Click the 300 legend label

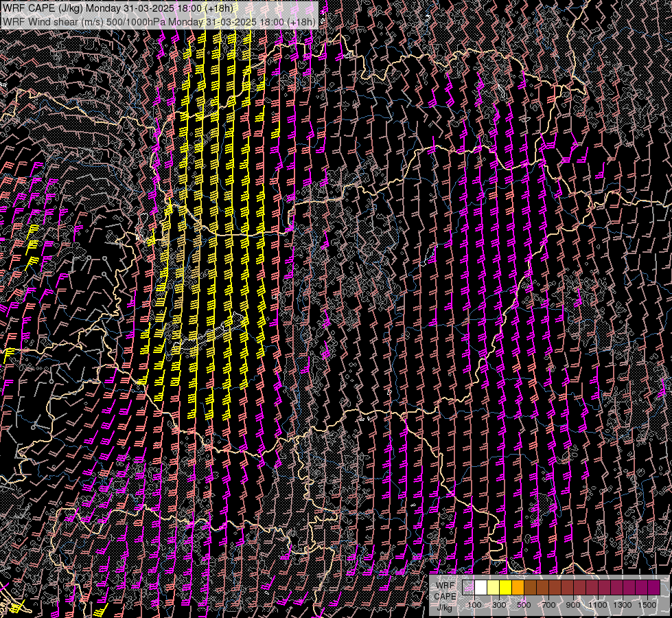click(x=499, y=605)
